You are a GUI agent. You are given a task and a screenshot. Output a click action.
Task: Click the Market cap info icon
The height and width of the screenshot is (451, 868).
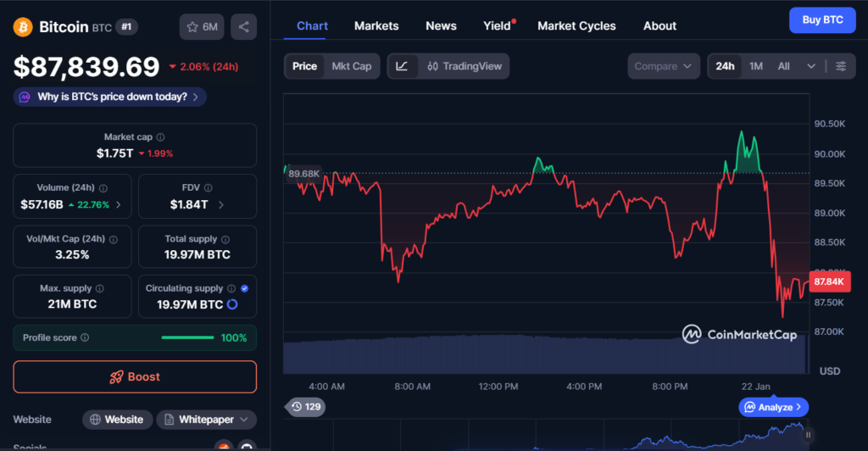pyautogui.click(x=160, y=137)
